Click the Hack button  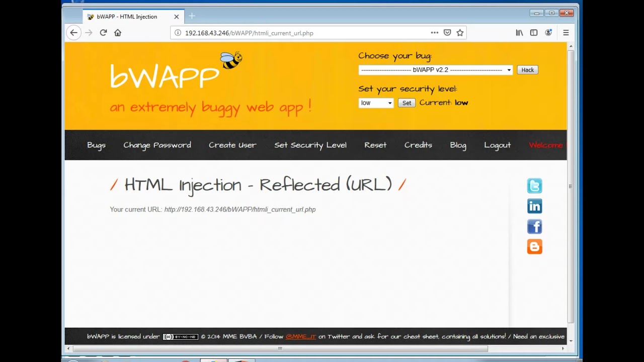click(527, 70)
